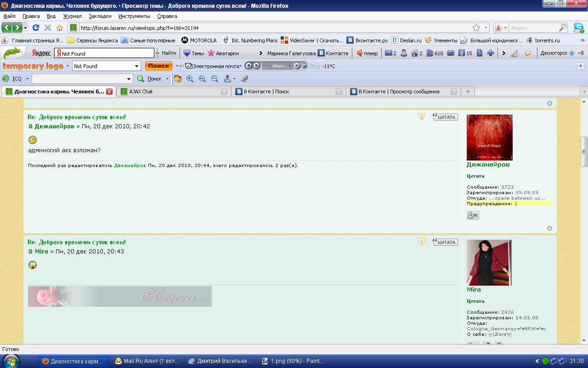This screenshot has width=588, height=368.
Task: Reload the page with the refresh icon
Action: coord(35,28)
